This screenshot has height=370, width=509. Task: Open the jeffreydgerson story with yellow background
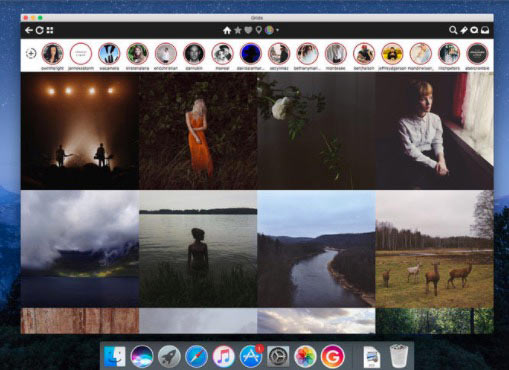pyautogui.click(x=392, y=53)
